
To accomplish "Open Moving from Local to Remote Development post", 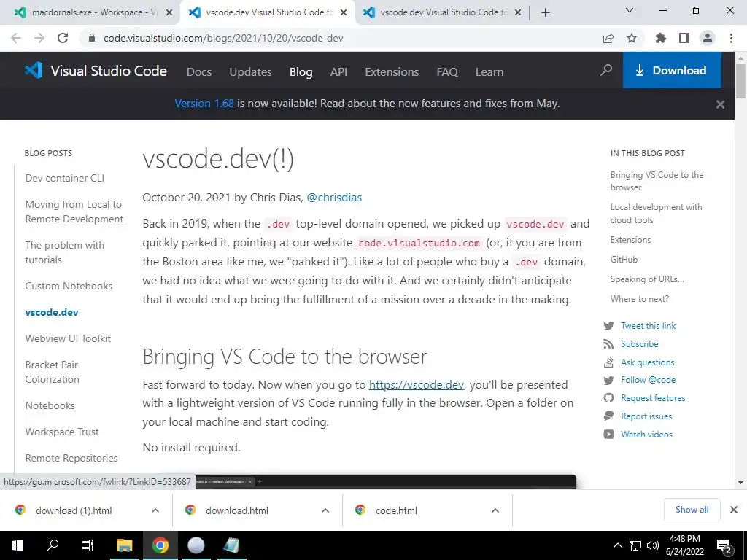I will pyautogui.click(x=74, y=211).
